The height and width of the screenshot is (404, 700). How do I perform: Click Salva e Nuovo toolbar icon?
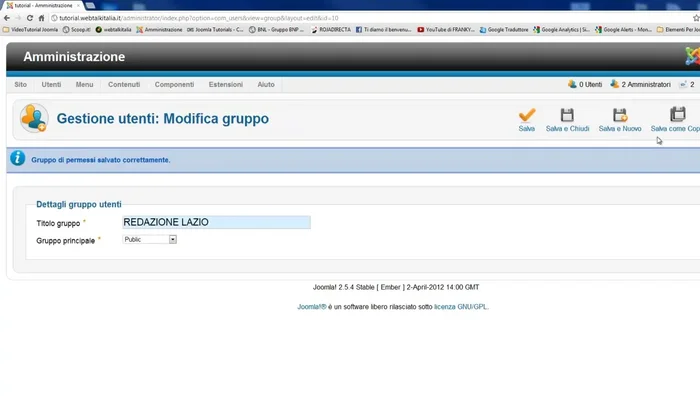pyautogui.click(x=620, y=115)
